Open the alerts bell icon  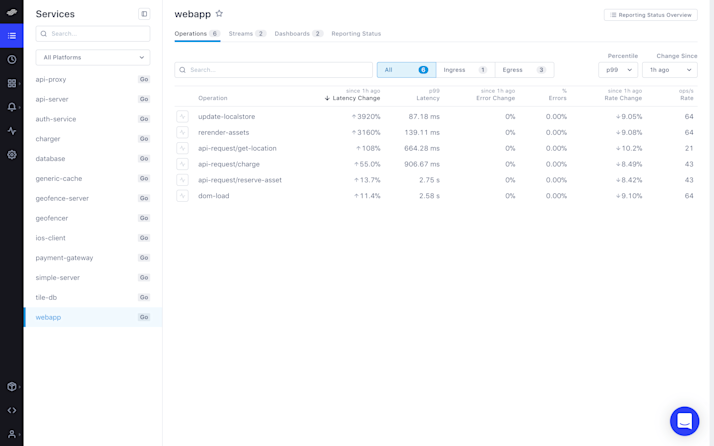click(12, 107)
